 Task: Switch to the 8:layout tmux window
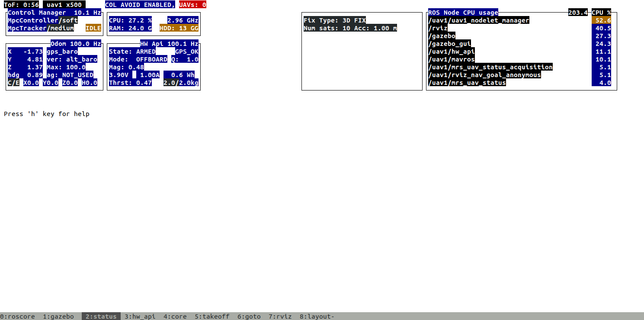317,317
